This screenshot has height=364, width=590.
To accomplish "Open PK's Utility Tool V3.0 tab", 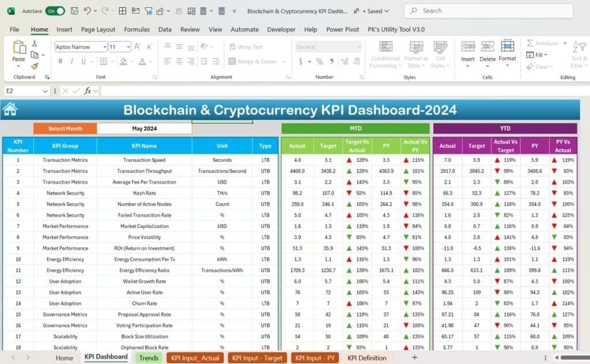I will (396, 29).
